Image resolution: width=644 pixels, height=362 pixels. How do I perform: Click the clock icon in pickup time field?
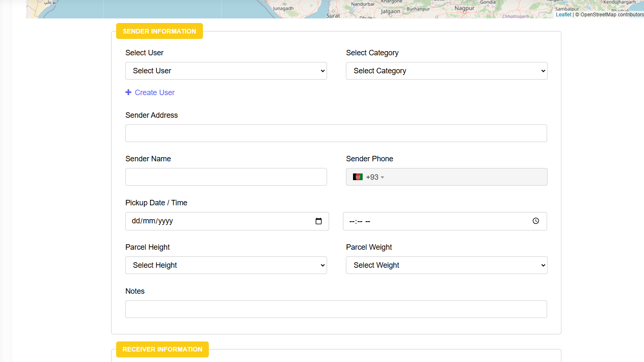coord(535,221)
